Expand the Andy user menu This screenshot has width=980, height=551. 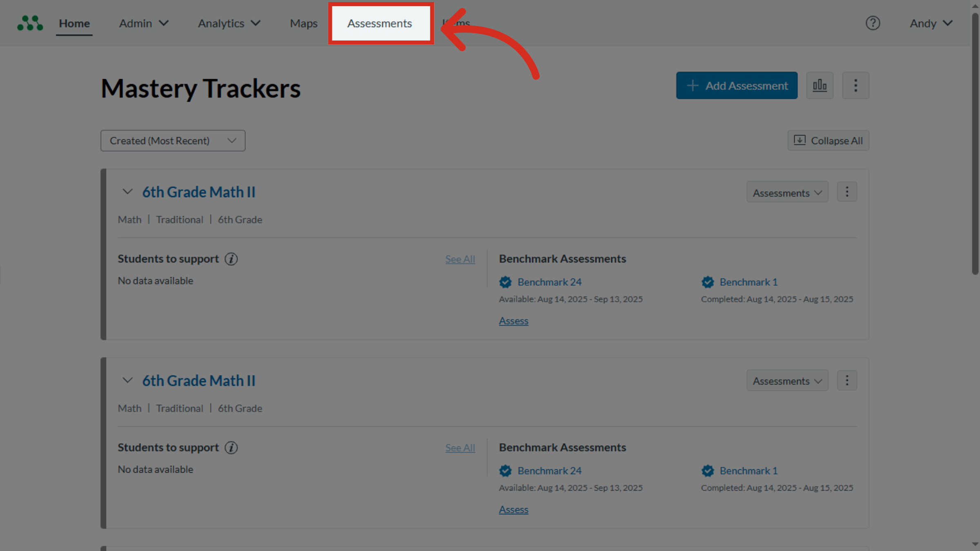pos(931,23)
